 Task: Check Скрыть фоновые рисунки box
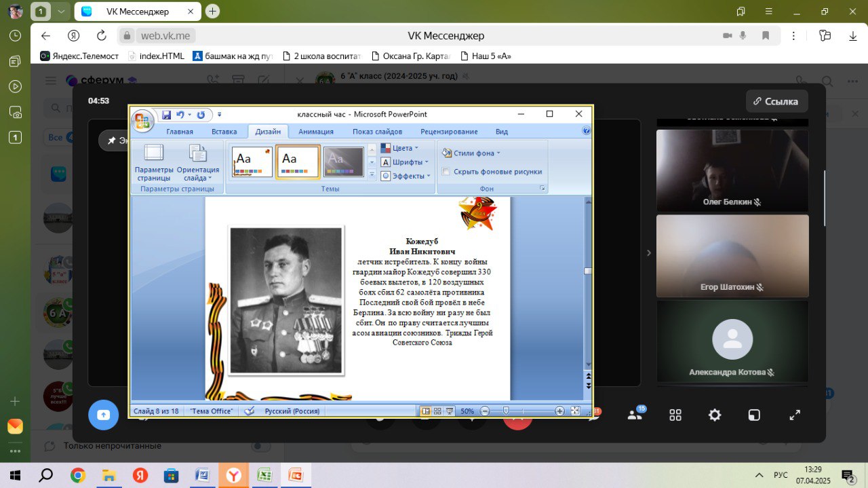point(446,172)
